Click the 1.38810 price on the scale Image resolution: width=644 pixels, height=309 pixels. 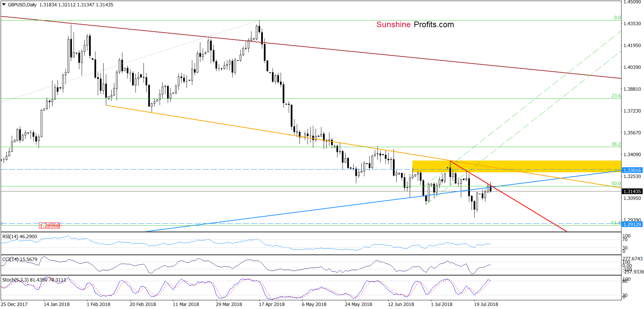point(632,89)
